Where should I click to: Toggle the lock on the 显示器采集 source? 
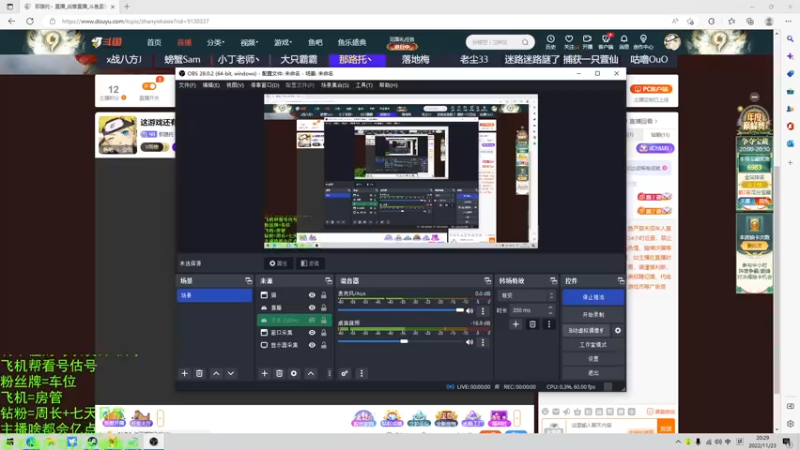click(x=323, y=345)
